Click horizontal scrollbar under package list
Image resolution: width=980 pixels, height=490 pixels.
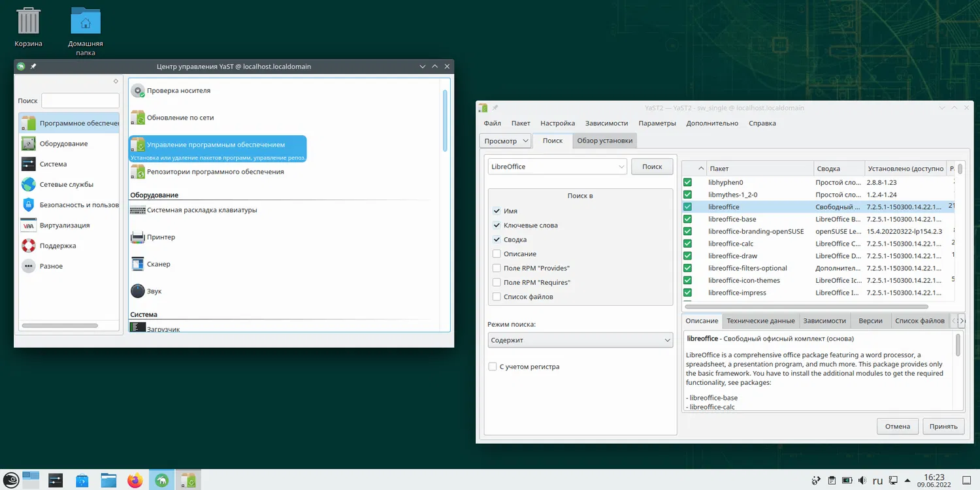pyautogui.click(x=806, y=306)
